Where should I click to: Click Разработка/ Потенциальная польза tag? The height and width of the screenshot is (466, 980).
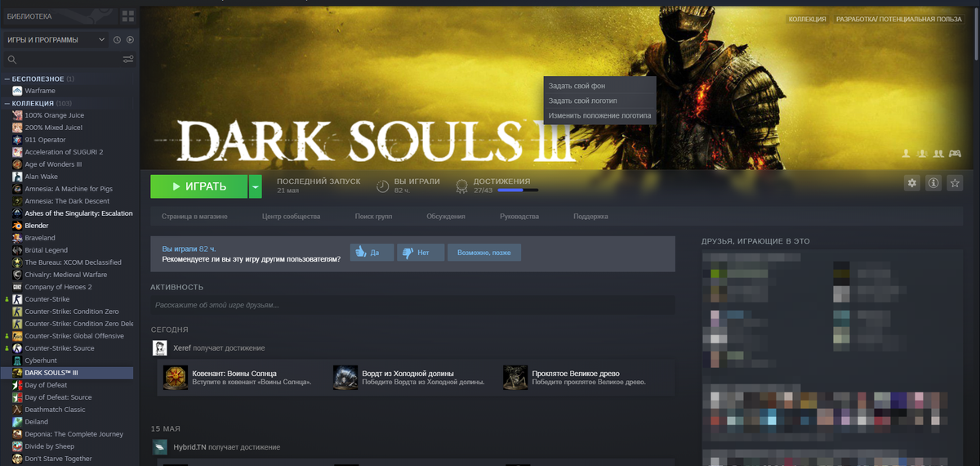(x=899, y=19)
